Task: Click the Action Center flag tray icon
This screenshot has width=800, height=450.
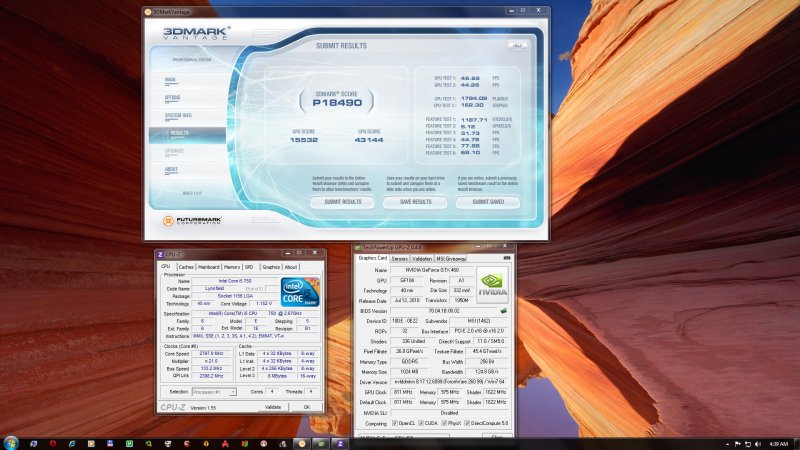Action: pyautogui.click(x=738, y=444)
